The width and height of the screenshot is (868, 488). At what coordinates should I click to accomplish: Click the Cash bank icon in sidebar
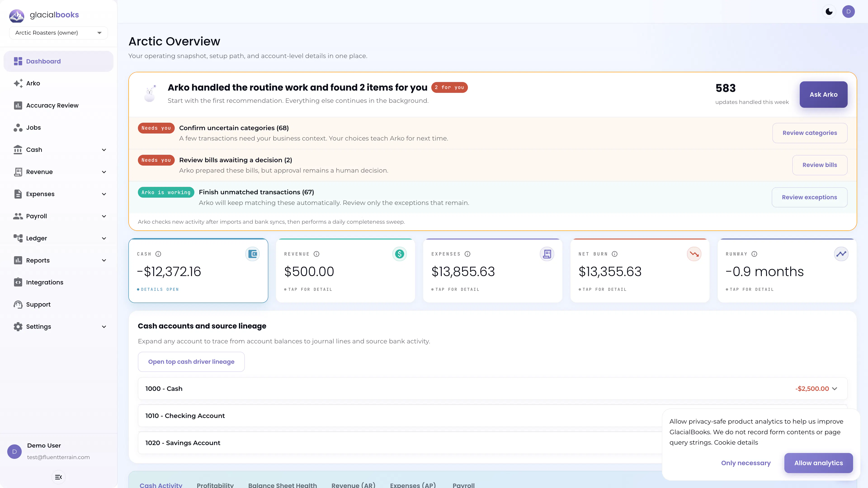click(x=18, y=150)
